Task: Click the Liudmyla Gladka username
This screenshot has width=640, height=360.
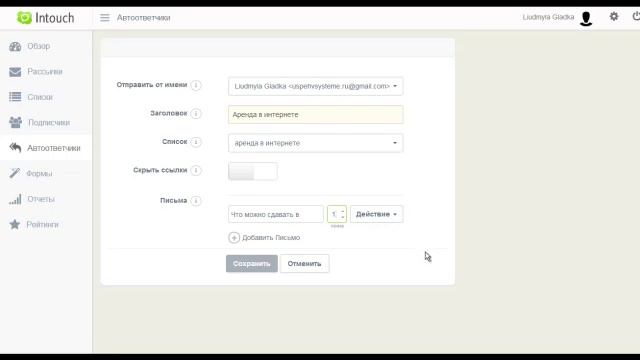Action: coord(548,17)
